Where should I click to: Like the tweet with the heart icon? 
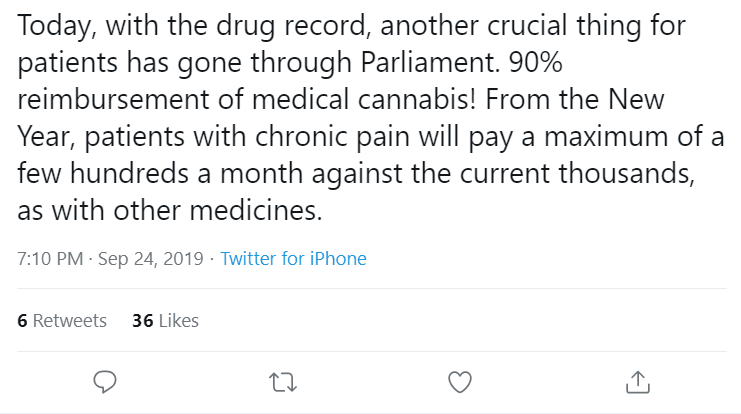pos(459,381)
